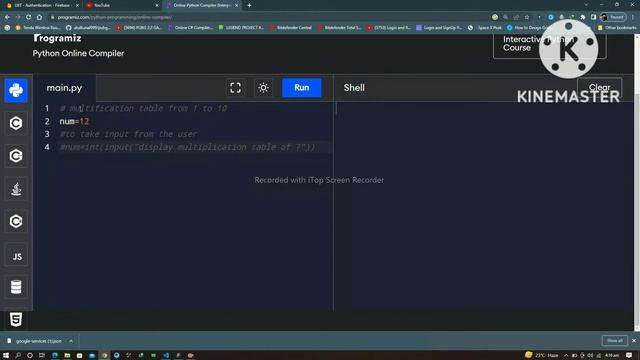
Task: Open the C compiler from the sidebar
Action: point(16,123)
